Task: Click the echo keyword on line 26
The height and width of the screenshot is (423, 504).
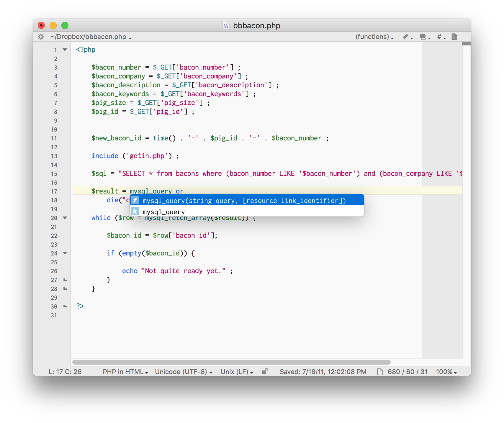Action: tap(130, 271)
